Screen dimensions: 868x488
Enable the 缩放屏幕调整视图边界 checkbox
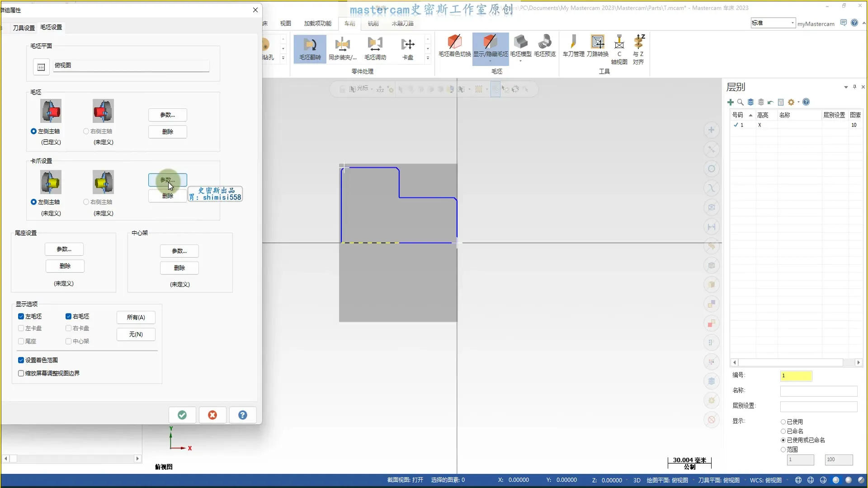pos(21,373)
